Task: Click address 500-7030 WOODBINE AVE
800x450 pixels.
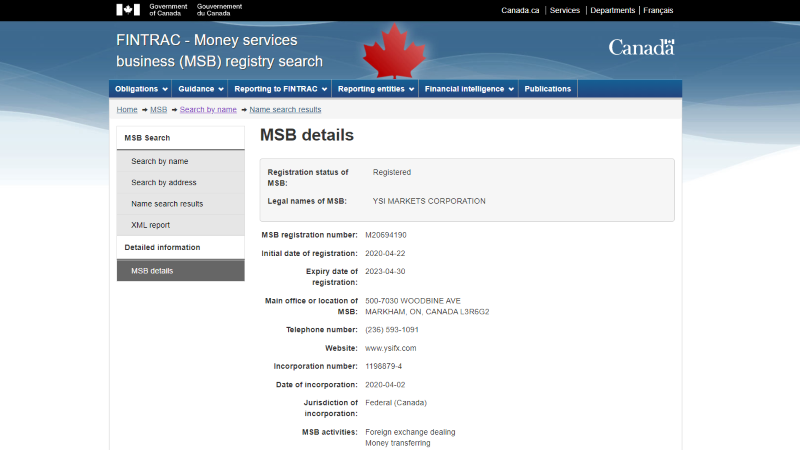Action: pyautogui.click(x=413, y=301)
